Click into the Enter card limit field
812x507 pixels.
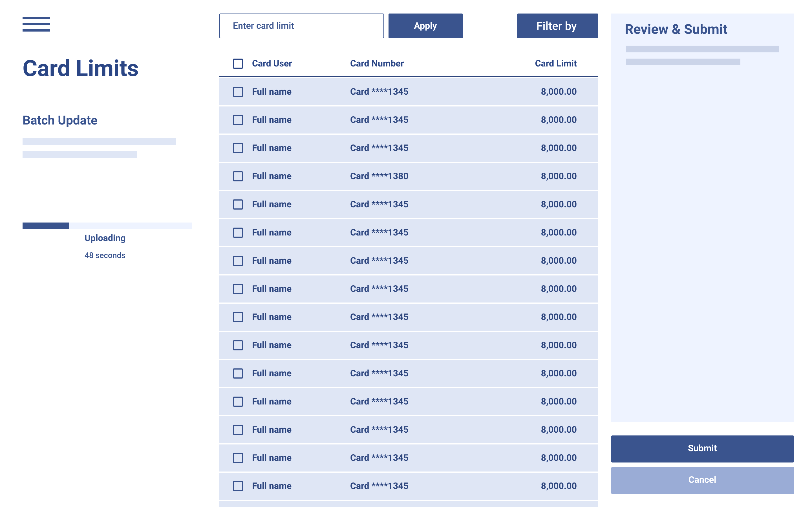(x=301, y=26)
